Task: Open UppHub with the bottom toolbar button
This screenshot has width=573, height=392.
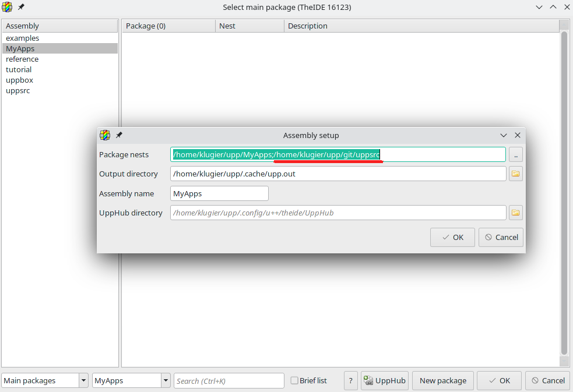Action: 384,380
